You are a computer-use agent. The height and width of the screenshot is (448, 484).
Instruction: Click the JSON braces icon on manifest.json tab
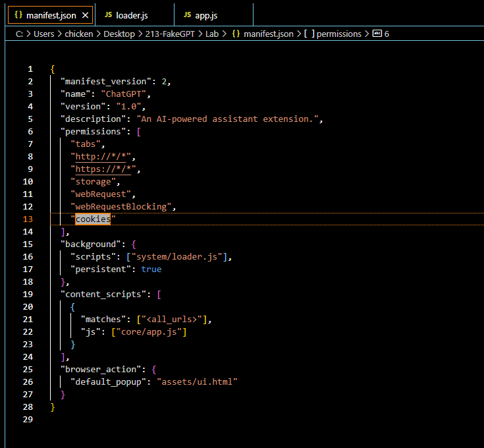pyautogui.click(x=18, y=14)
